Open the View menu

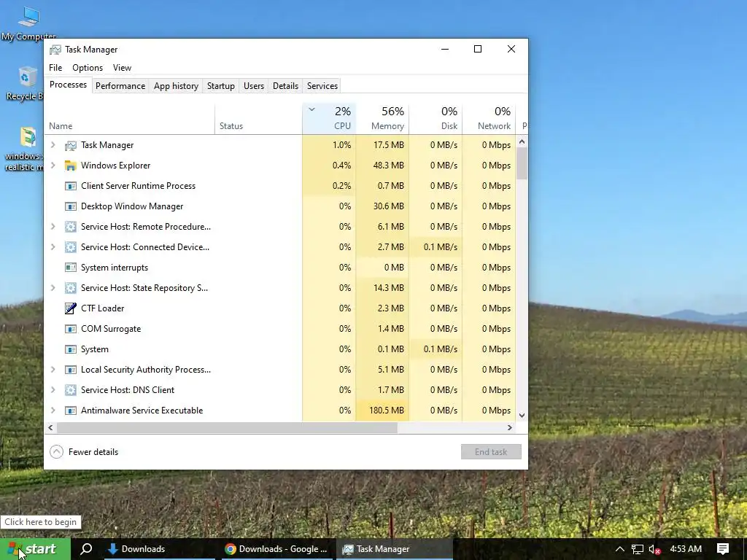click(122, 68)
